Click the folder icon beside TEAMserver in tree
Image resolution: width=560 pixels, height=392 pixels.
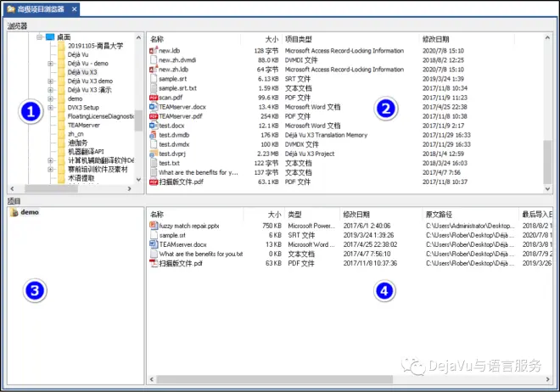pos(61,125)
